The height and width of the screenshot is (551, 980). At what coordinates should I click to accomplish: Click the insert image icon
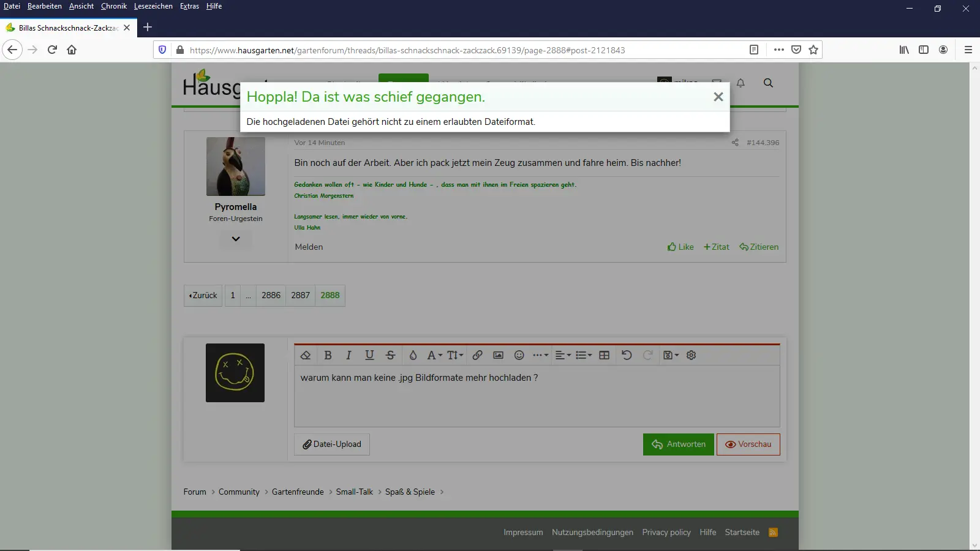[499, 355]
